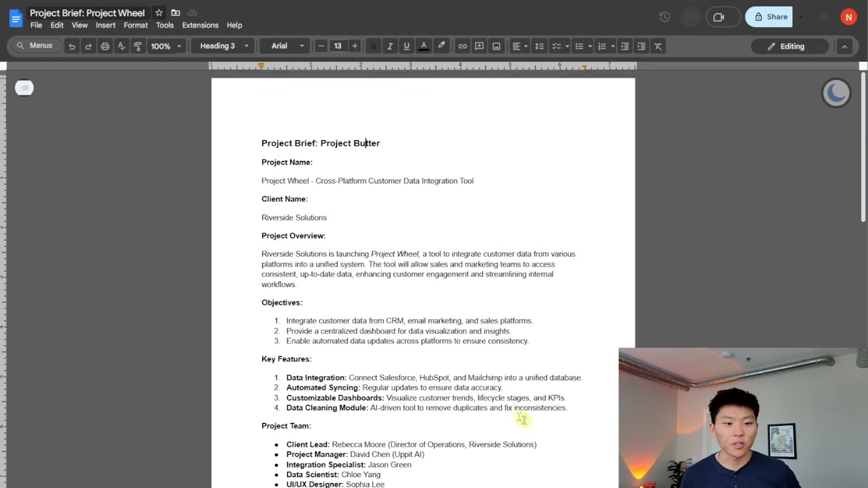Check the cloud save status icon
This screenshot has height=488, width=868.
(192, 13)
